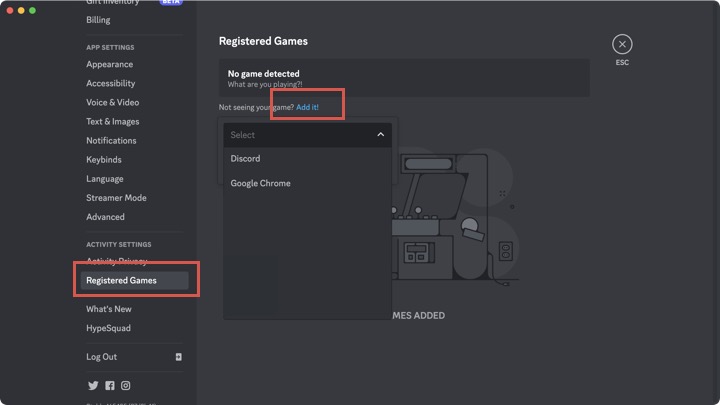The height and width of the screenshot is (405, 720).
Task: Close settings with the ESC X icon
Action: 622,44
